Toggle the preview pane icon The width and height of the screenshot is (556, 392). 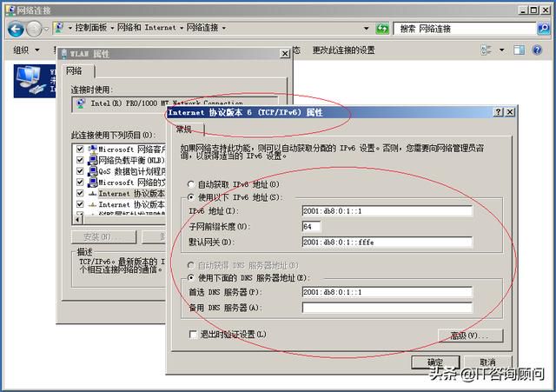tap(520, 50)
